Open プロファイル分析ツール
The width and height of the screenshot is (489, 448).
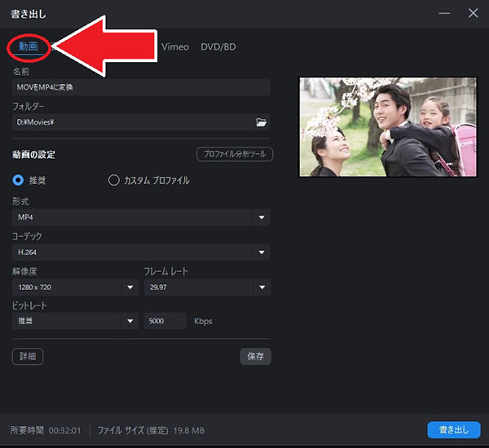coord(235,154)
